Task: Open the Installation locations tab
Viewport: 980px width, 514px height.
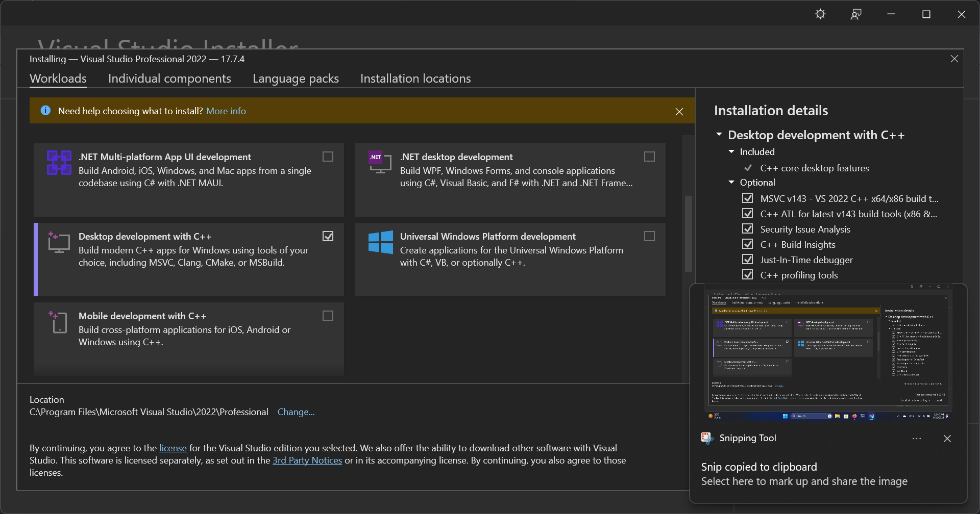Action: (415, 79)
